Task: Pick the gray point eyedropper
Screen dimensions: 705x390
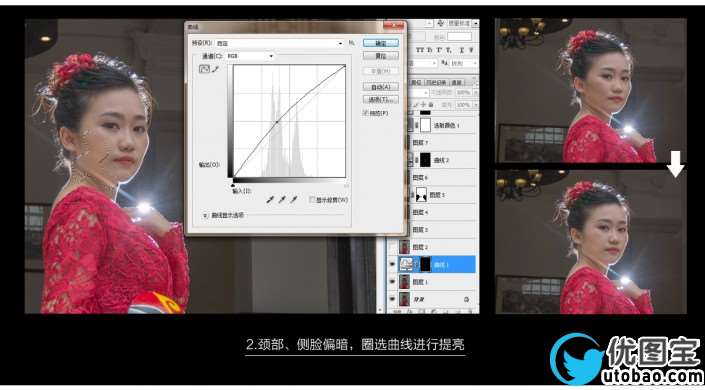Action: (x=282, y=199)
